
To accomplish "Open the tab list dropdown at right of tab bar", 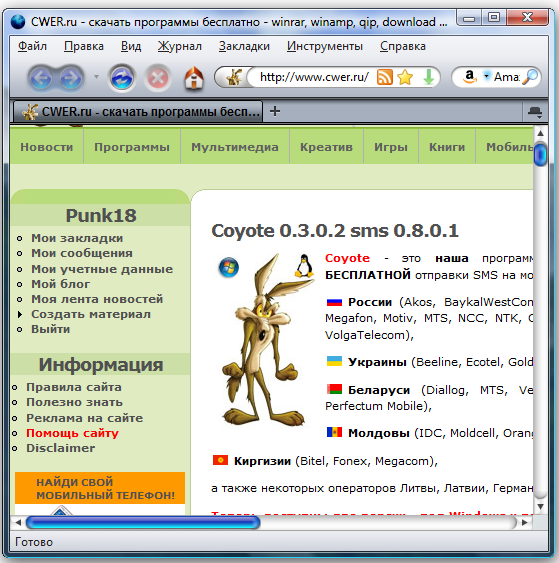I will click(x=535, y=112).
